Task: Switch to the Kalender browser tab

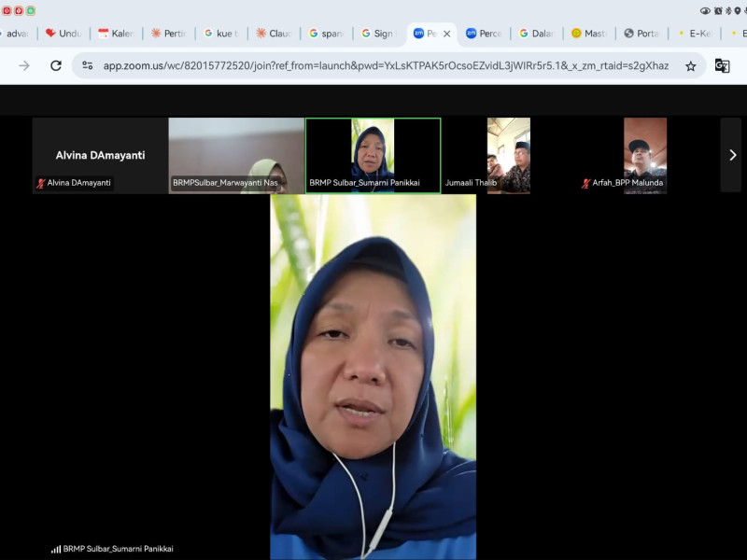Action: 116,34
